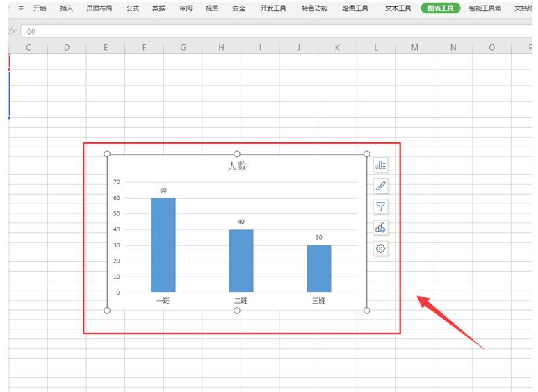Open the 智能工具箱 tab
538x392 pixels.
[485, 8]
